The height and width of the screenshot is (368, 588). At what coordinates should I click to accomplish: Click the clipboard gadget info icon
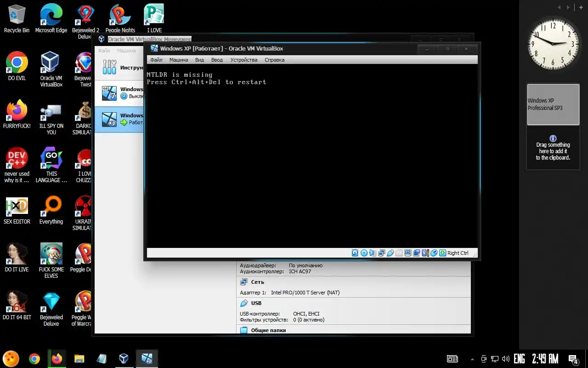553,138
